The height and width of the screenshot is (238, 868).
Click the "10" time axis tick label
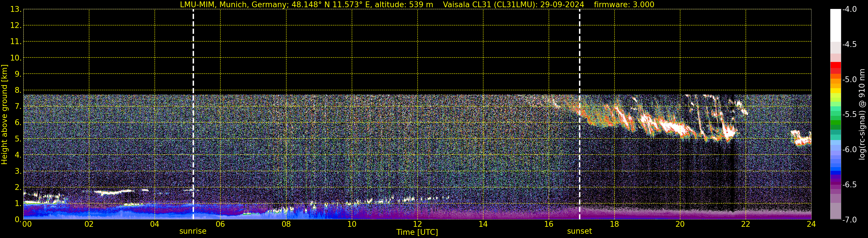coord(352,224)
